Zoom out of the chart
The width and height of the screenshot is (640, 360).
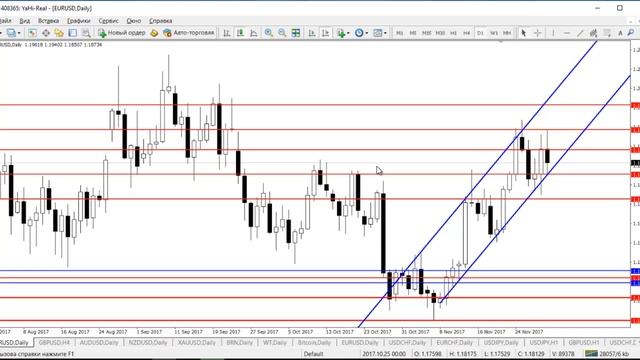282,33
